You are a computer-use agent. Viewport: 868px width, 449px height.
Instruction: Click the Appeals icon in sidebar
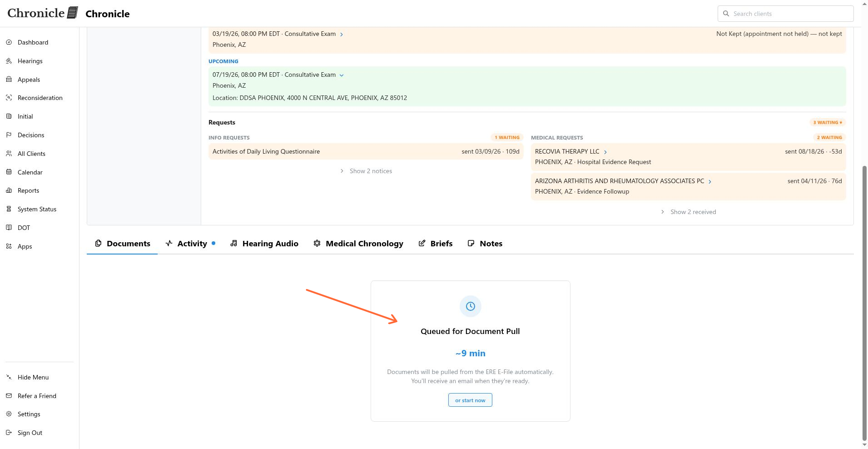click(x=9, y=80)
